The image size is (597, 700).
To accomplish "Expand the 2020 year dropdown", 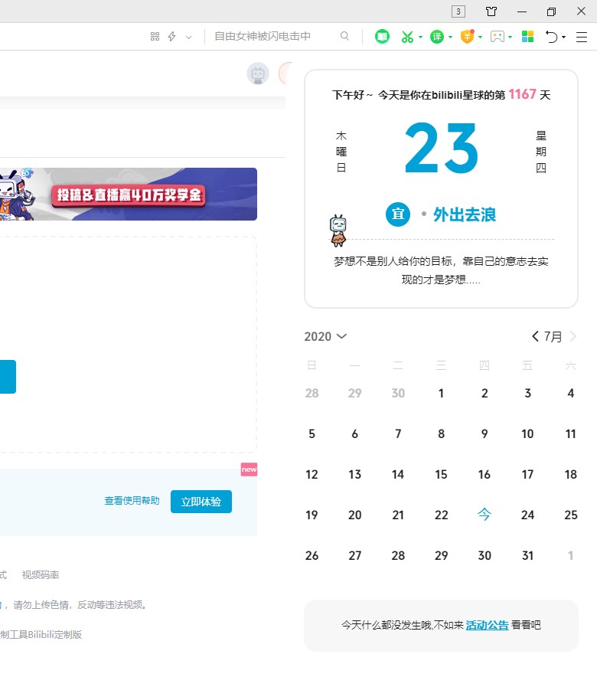I will [x=326, y=337].
